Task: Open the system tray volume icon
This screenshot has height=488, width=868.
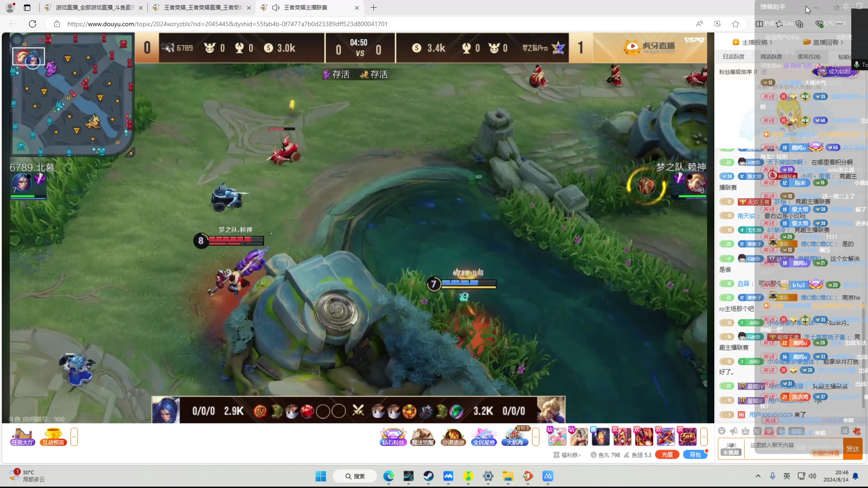Action: coord(812,476)
